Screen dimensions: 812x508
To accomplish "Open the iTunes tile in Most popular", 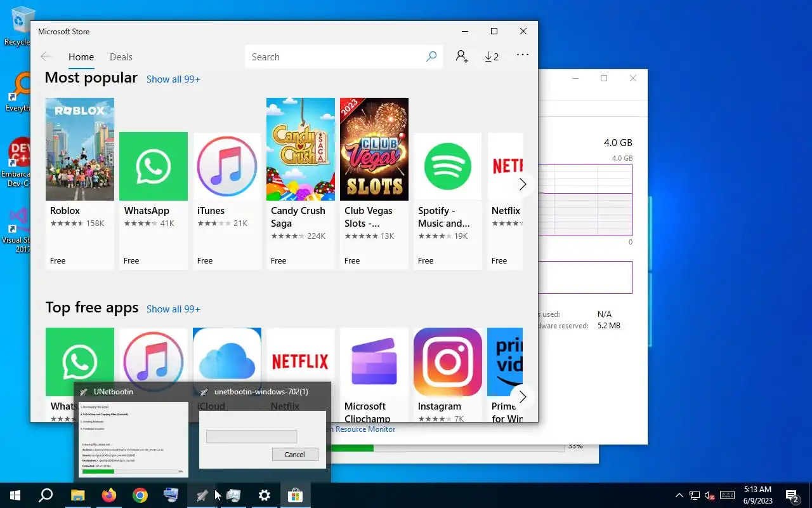I will coord(227,201).
